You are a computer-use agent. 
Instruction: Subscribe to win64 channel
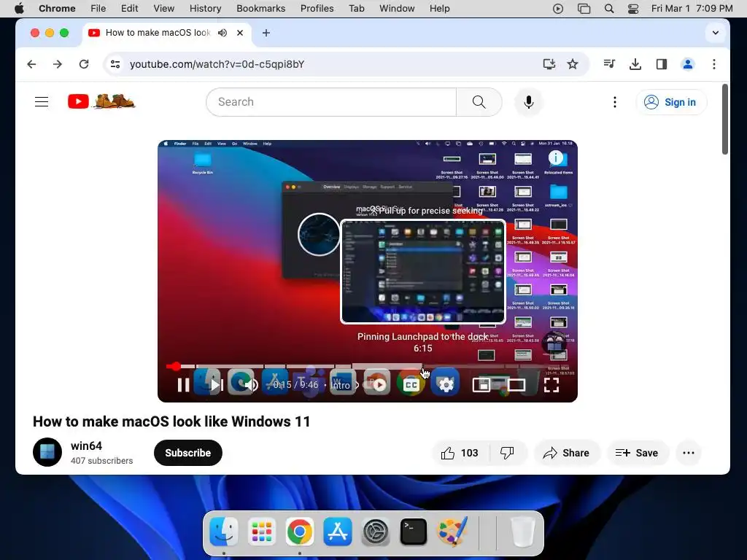pos(187,453)
